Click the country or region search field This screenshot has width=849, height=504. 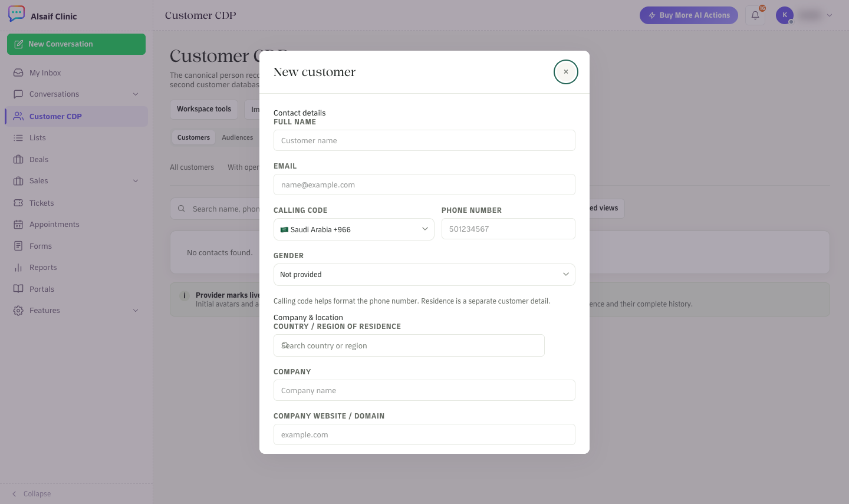pyautogui.click(x=409, y=345)
